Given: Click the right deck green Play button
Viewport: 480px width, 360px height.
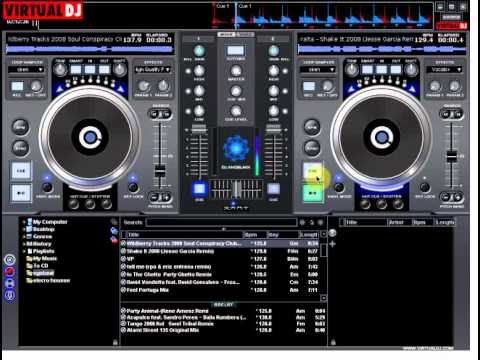Looking at the screenshot, I should coord(313,193).
